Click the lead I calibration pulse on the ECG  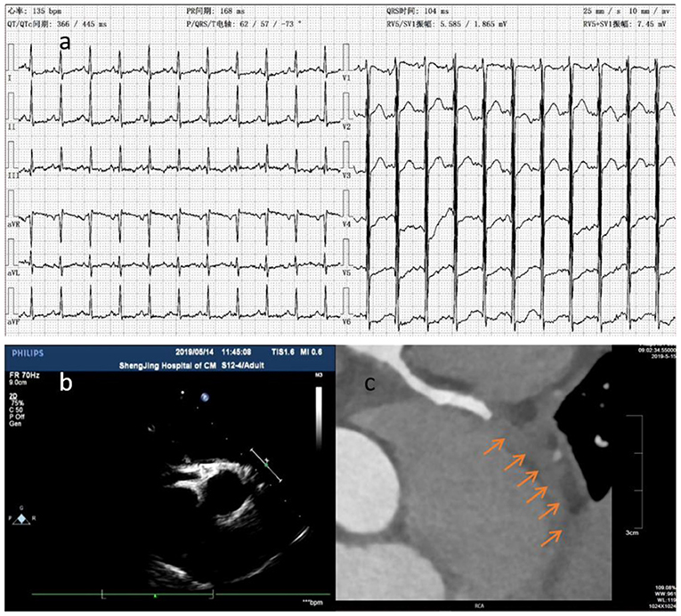tap(11, 57)
